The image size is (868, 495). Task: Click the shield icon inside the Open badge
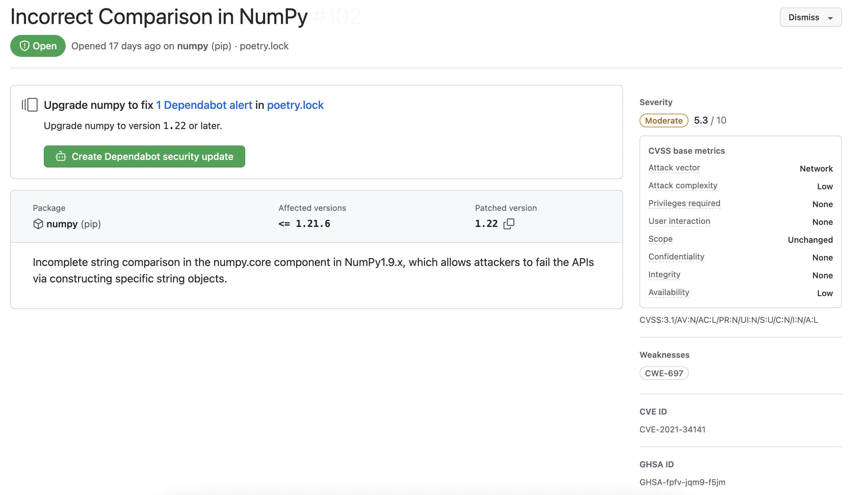(24, 46)
